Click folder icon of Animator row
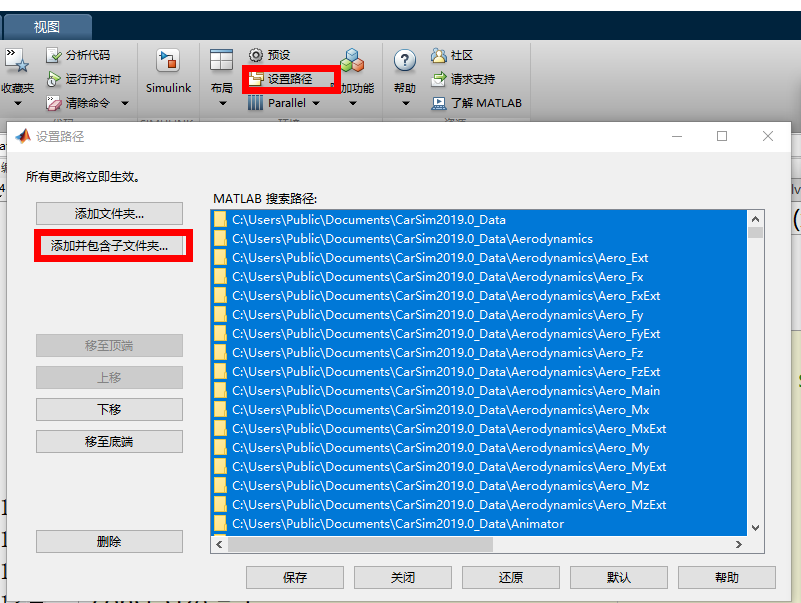 pos(220,524)
